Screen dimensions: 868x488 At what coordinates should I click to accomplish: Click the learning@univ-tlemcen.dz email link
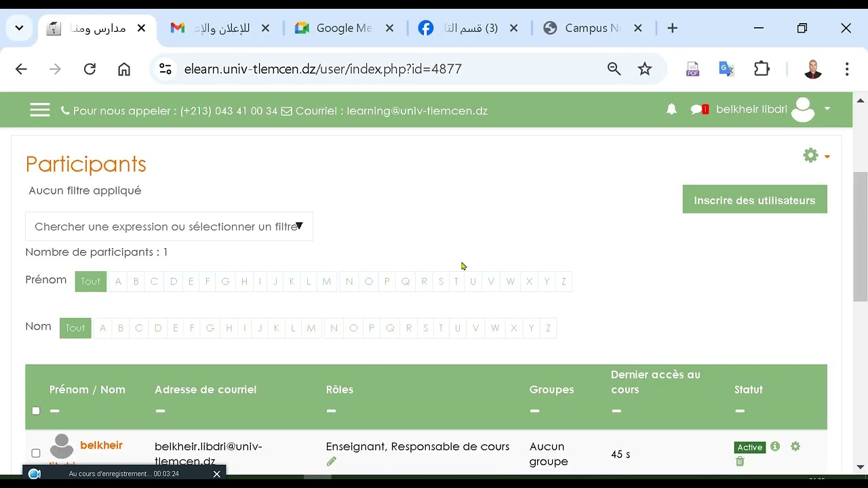[417, 110]
